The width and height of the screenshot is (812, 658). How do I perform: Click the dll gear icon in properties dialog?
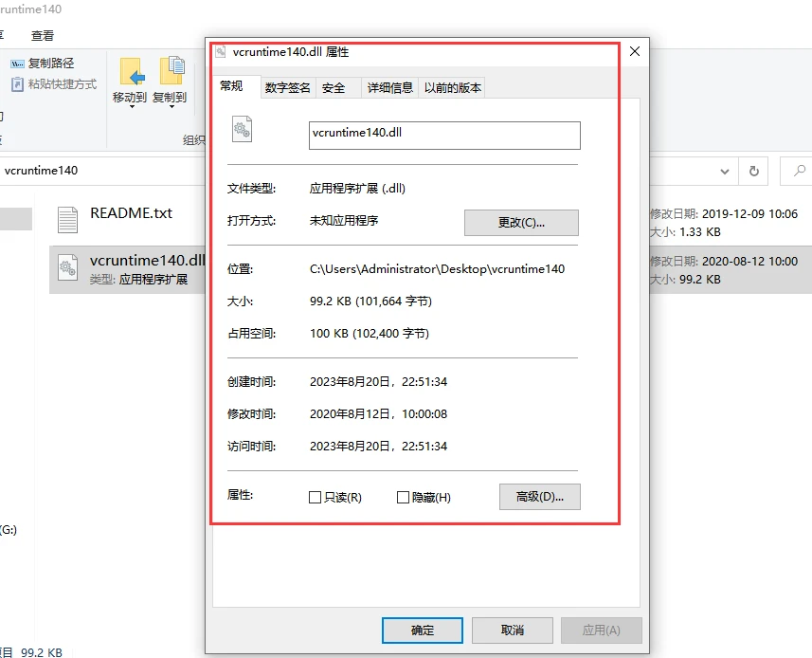tap(242, 129)
